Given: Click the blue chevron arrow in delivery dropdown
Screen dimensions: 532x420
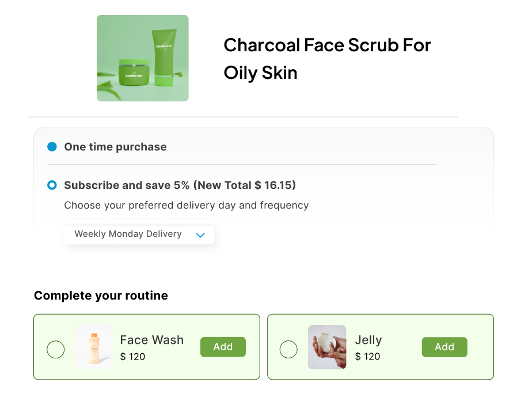Looking at the screenshot, I should pyautogui.click(x=200, y=235).
